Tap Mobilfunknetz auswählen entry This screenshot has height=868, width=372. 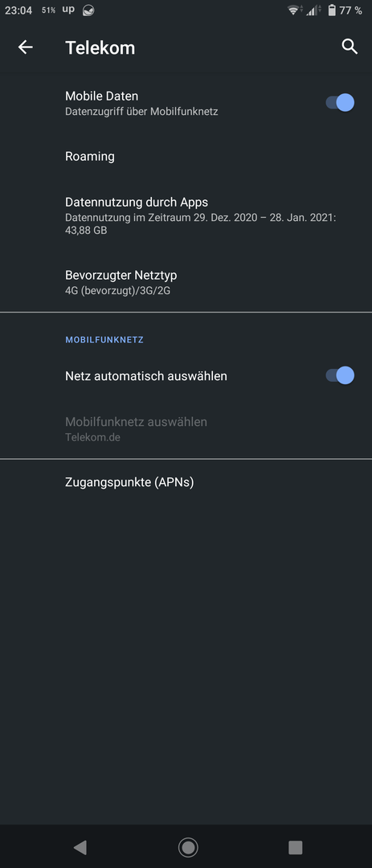(186, 429)
